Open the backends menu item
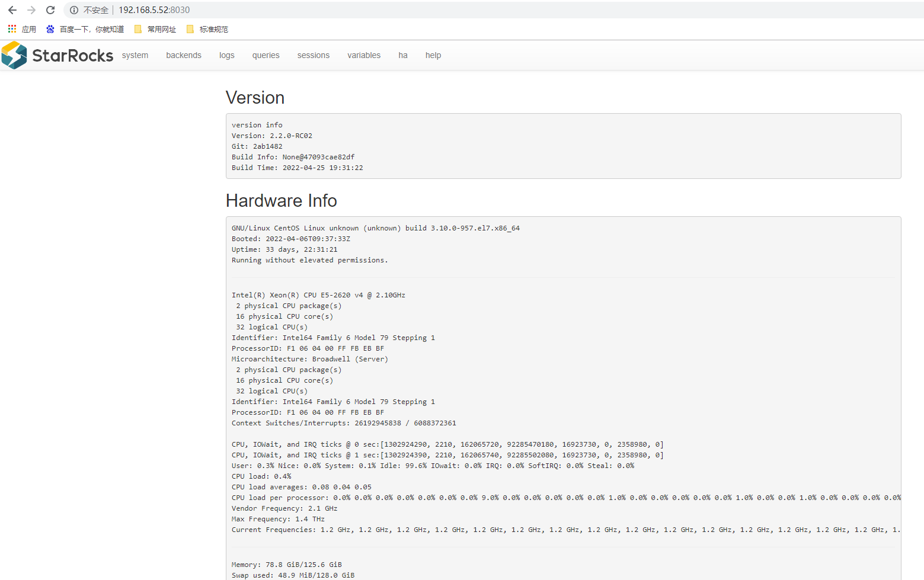Image resolution: width=924 pixels, height=580 pixels. click(x=184, y=55)
